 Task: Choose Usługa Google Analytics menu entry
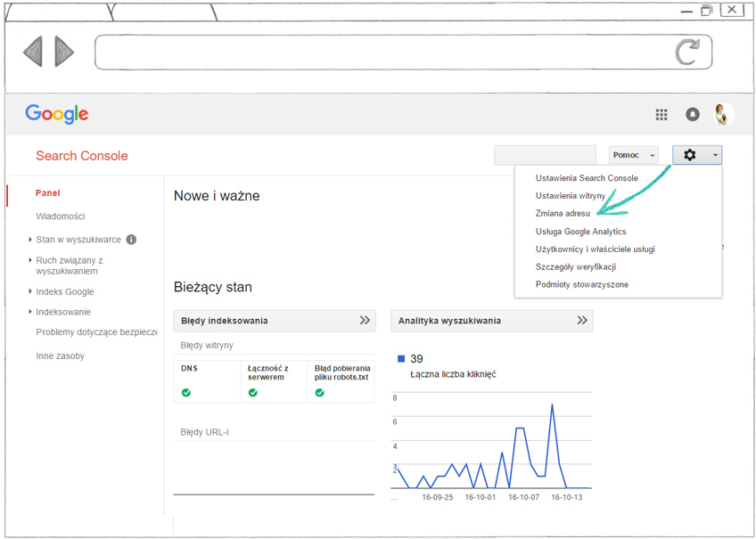(x=580, y=232)
